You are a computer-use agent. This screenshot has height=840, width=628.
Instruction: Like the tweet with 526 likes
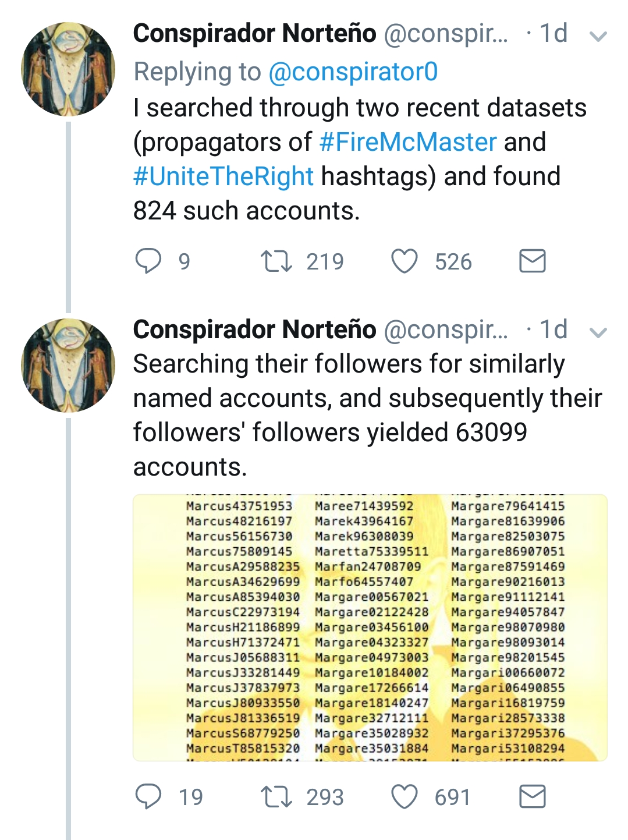(x=404, y=261)
